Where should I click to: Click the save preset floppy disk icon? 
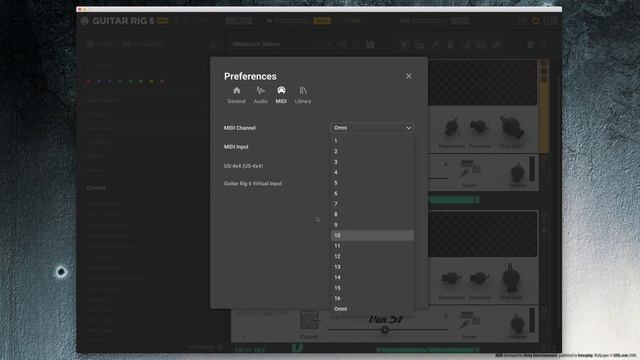370,44
